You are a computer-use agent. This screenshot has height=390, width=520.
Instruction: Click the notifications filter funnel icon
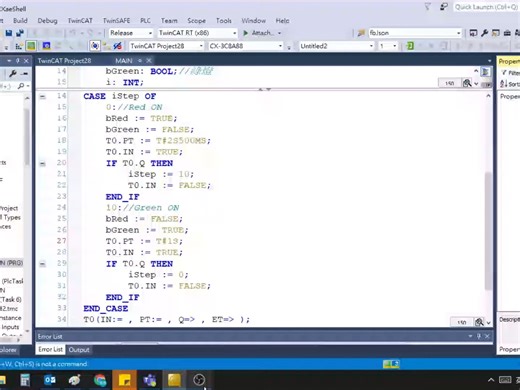coord(428,7)
